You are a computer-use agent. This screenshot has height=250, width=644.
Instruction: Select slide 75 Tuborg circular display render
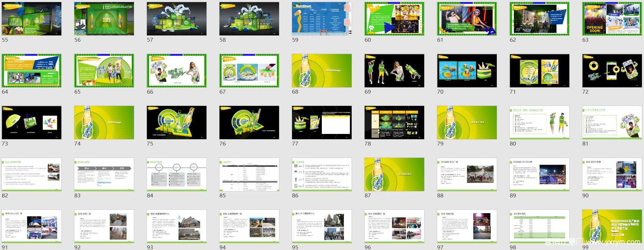point(177,122)
